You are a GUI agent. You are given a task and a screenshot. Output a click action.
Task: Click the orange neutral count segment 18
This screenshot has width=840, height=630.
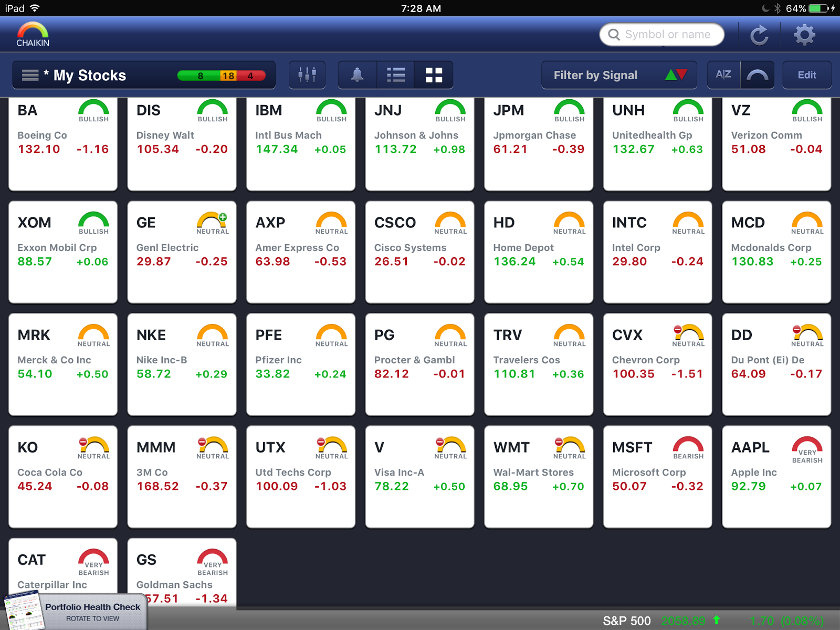tap(228, 76)
